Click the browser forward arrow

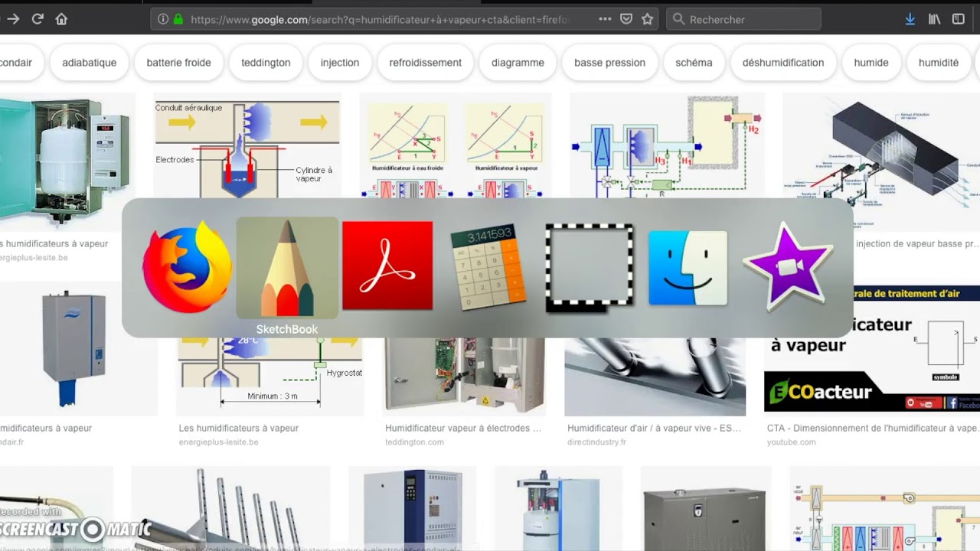[13, 19]
